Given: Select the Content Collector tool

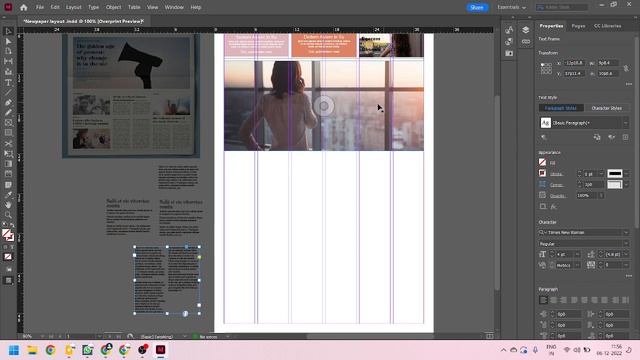Looking at the screenshot, I should point(8,71).
